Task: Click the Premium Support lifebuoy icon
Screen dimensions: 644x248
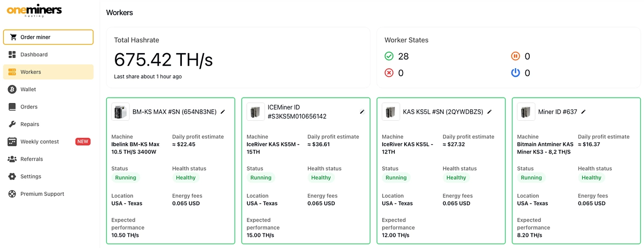Action: click(12, 194)
